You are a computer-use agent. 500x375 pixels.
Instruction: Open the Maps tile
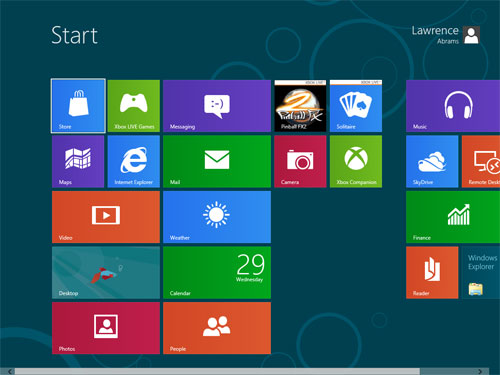click(78, 161)
